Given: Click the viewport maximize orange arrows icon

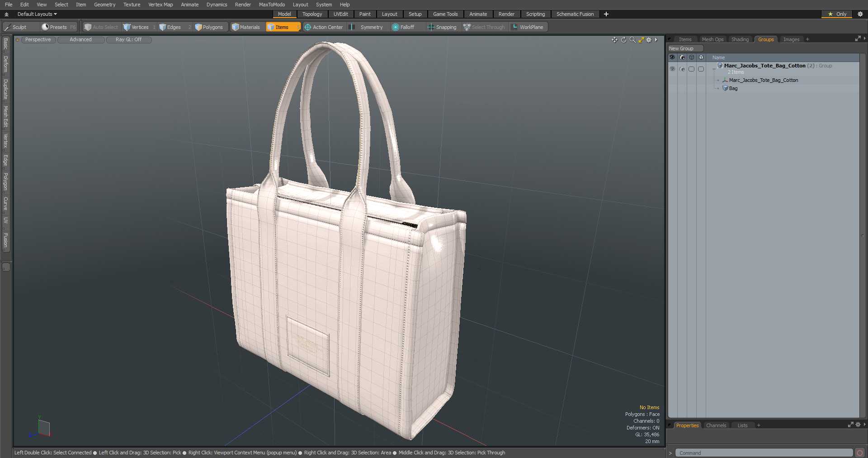Looking at the screenshot, I should [x=641, y=40].
